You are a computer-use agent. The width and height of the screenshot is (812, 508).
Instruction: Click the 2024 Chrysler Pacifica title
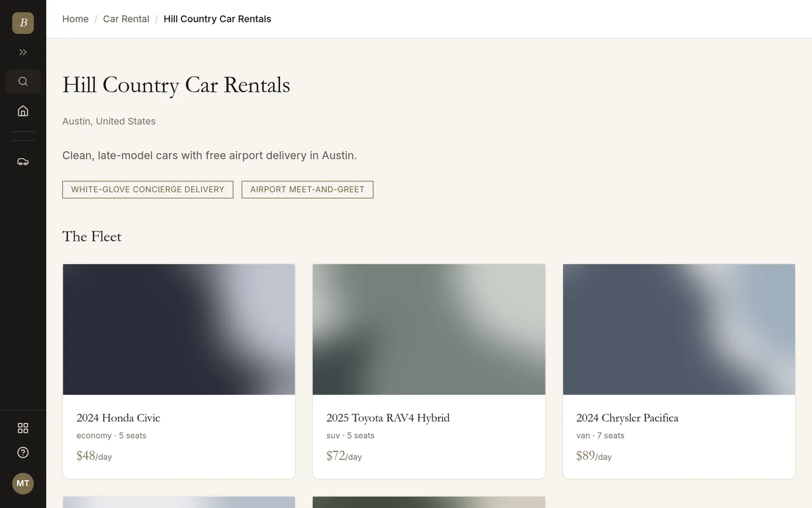coord(627,418)
